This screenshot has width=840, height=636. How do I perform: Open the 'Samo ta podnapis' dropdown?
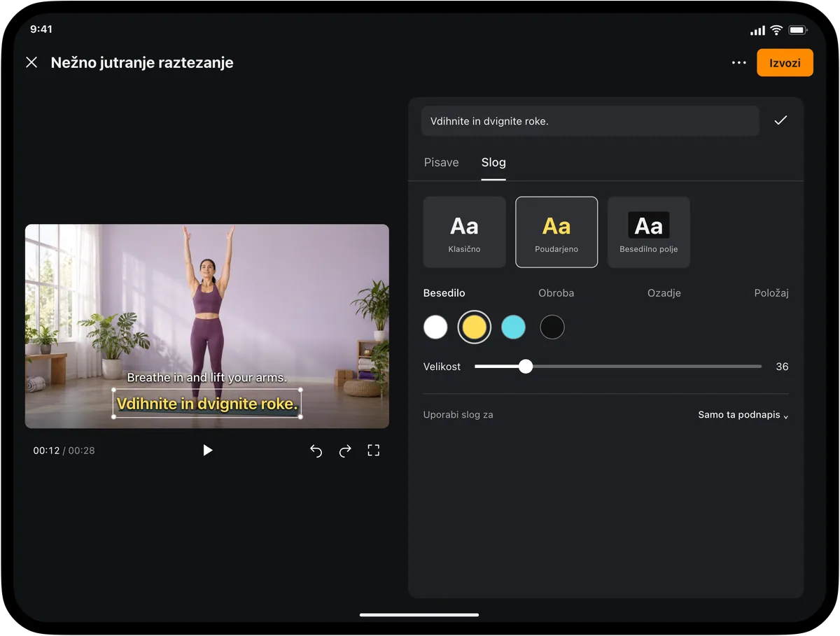point(743,415)
